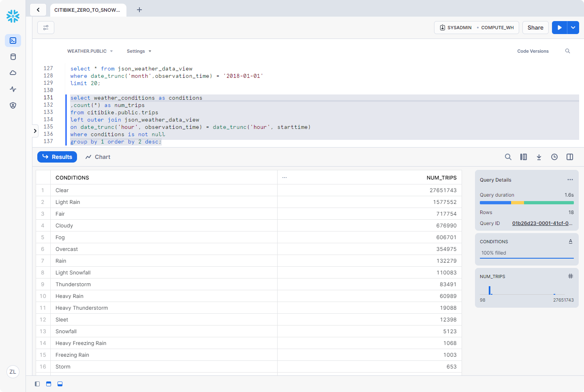Toggle the left sidebar layout view
Viewport: 584px width, 392px height.
[37, 384]
